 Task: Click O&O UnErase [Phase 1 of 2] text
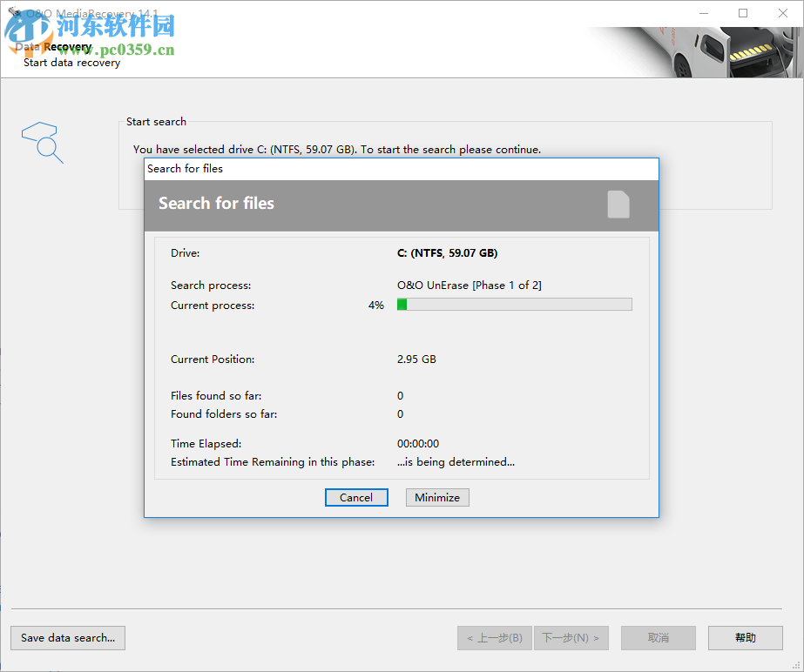470,285
